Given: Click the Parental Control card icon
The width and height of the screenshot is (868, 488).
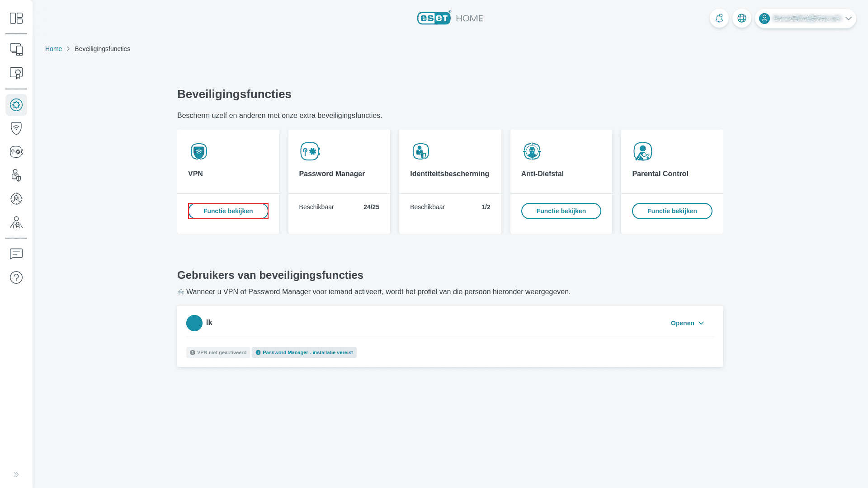Looking at the screenshot, I should coord(643,151).
